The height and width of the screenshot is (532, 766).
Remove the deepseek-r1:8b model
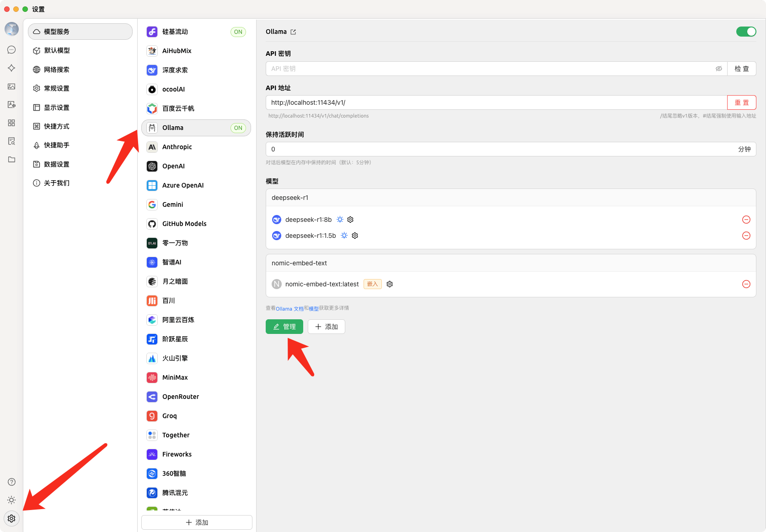click(746, 220)
